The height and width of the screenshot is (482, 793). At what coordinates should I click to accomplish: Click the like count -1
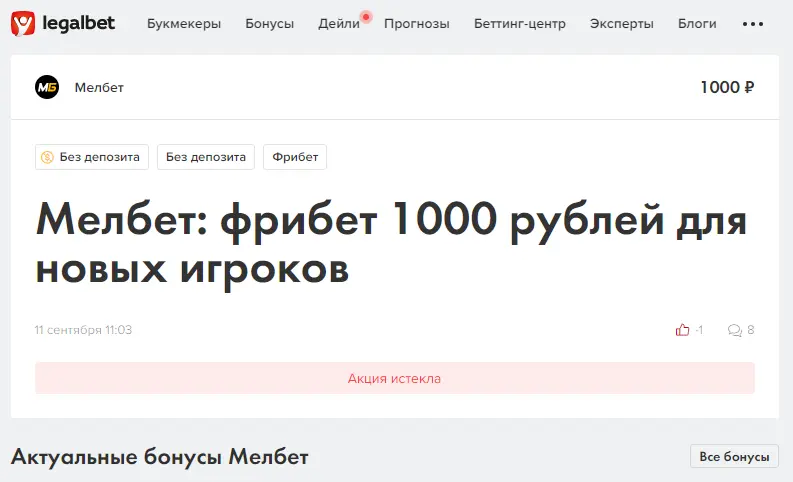pyautogui.click(x=699, y=330)
